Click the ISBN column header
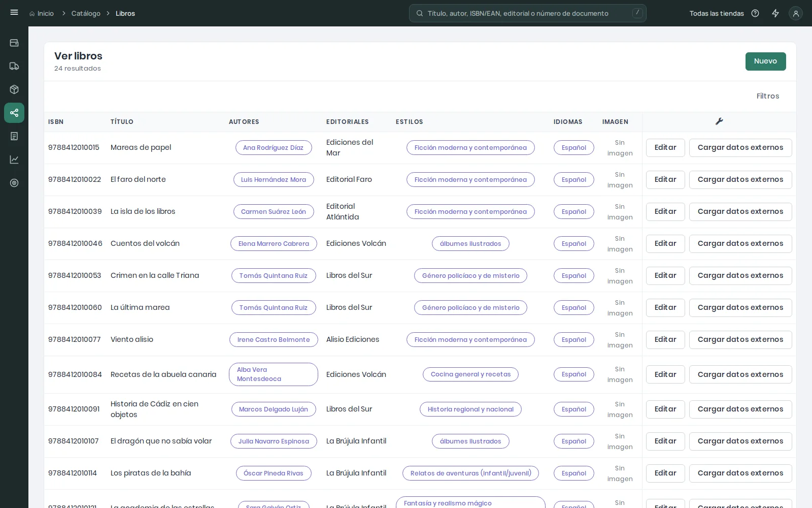This screenshot has height=508, width=812. (x=56, y=122)
